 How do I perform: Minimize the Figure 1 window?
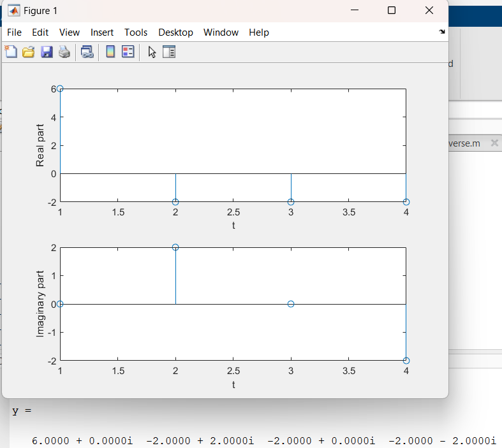pyautogui.click(x=355, y=10)
